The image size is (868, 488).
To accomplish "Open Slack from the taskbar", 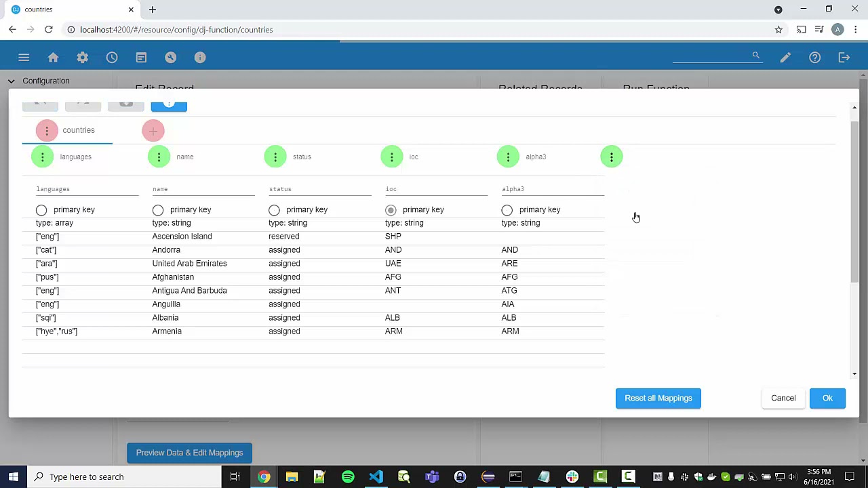I will click(572, 476).
